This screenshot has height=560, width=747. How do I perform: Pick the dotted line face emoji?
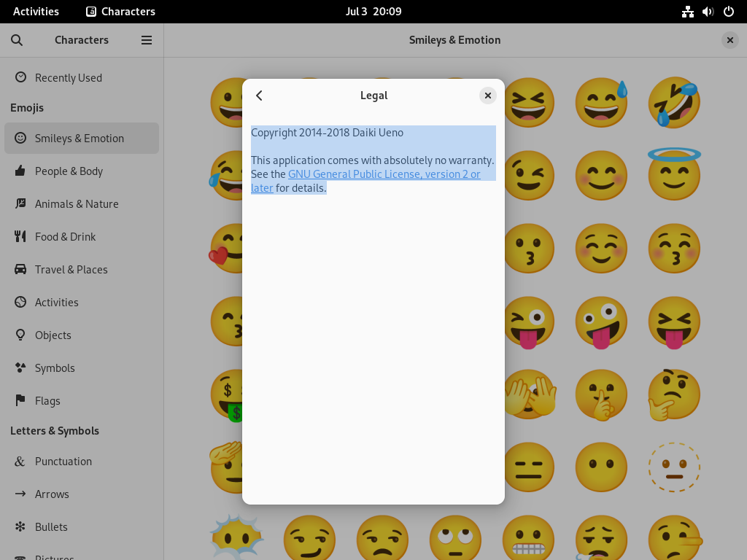[674, 467]
